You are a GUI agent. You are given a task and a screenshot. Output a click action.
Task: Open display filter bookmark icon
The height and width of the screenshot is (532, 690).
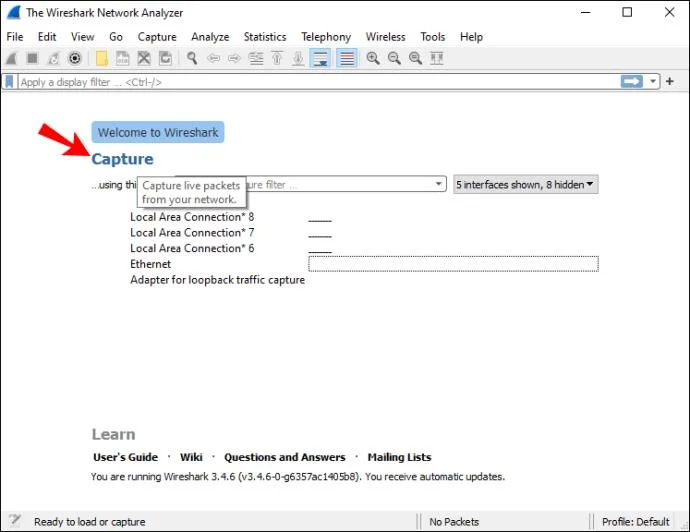[x=9, y=82]
